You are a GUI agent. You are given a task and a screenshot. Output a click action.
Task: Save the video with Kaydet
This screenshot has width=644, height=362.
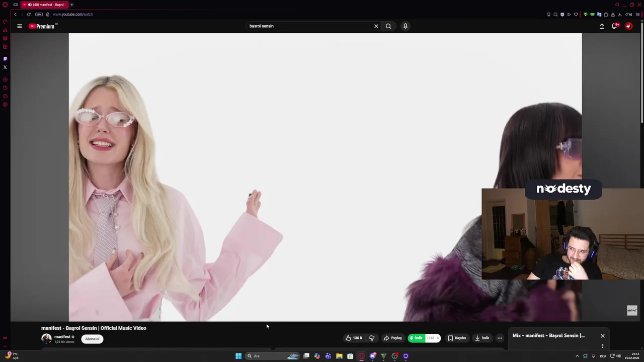pyautogui.click(x=457, y=338)
